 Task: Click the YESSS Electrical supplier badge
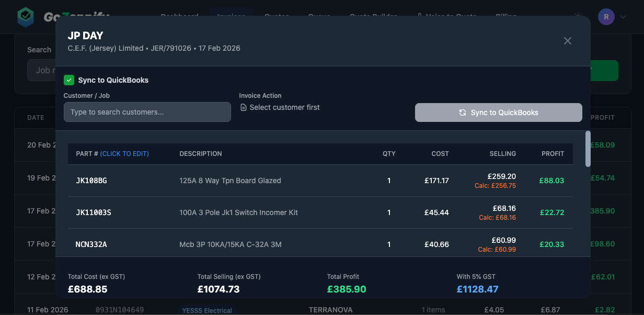207,310
